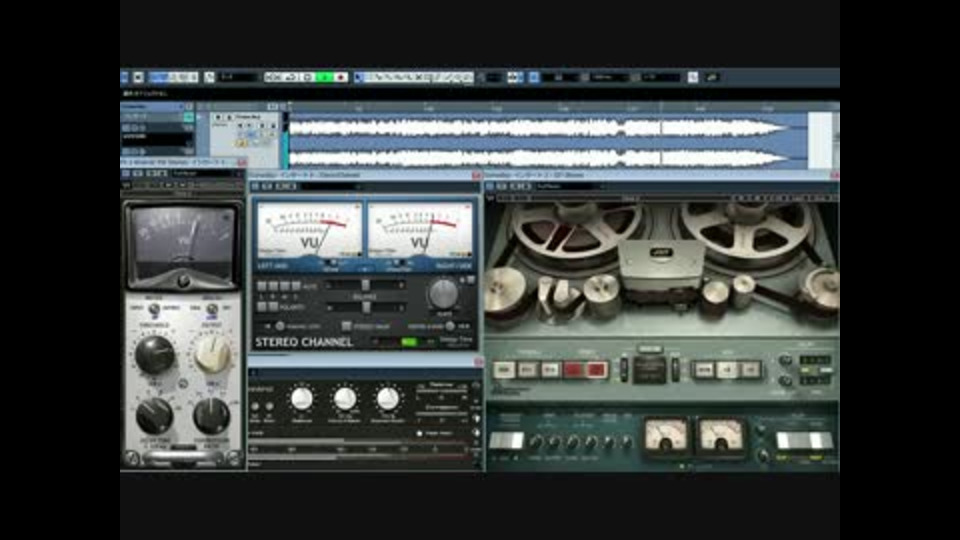Image resolution: width=960 pixels, height=540 pixels.
Task: Select the arrow object selection tool
Action: tap(359, 77)
